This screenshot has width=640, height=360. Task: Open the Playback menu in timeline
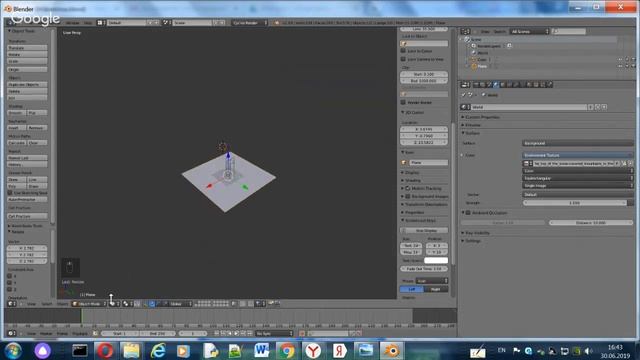(80, 333)
